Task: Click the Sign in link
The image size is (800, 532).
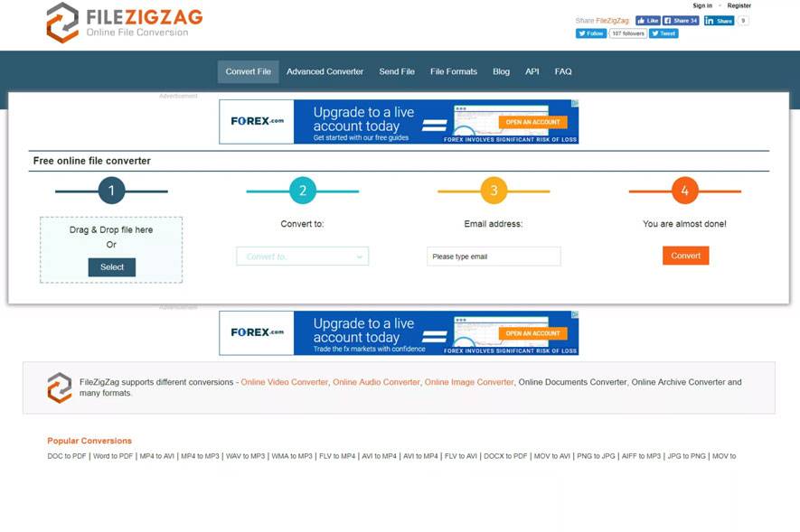Action: 702,5
